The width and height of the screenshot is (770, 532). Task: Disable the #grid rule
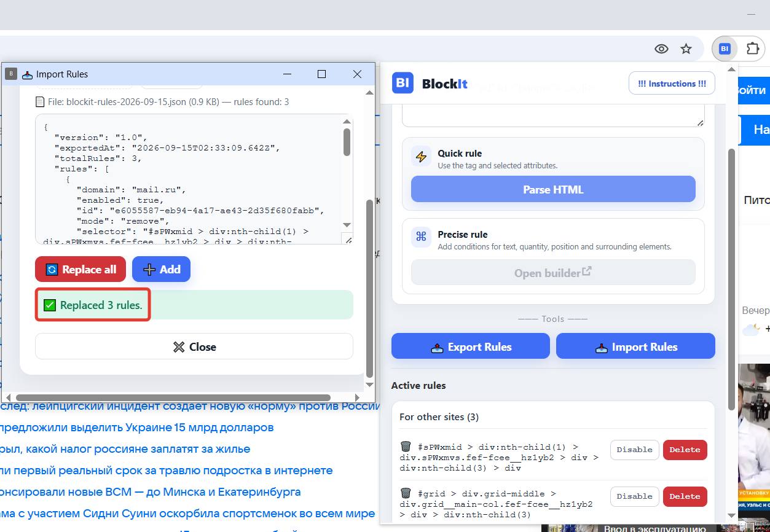tap(635, 496)
